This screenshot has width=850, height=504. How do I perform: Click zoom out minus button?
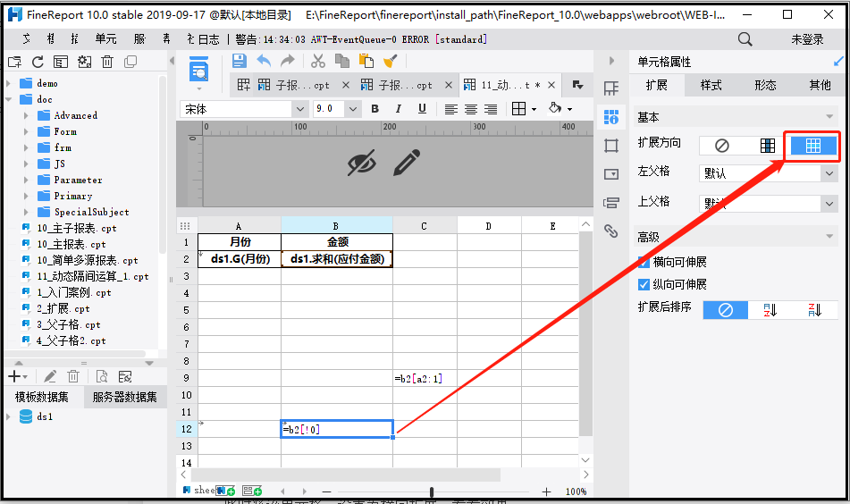coord(326,491)
